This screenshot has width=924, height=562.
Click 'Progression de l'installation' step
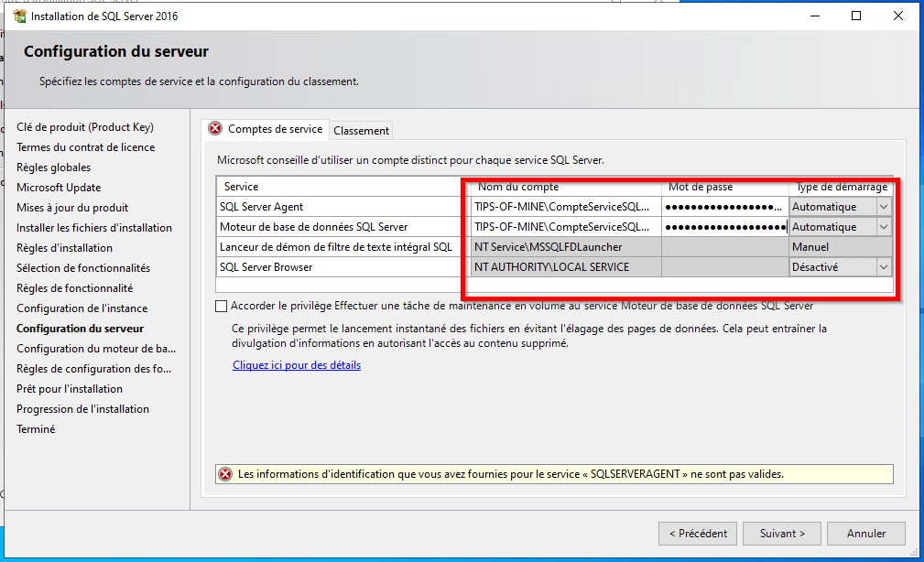click(82, 409)
